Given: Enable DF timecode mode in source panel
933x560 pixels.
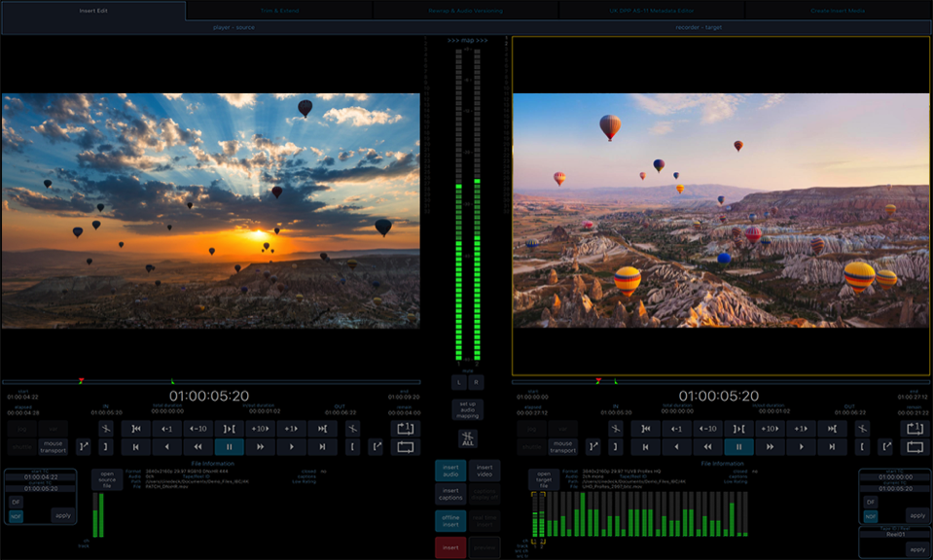Looking at the screenshot, I should (x=16, y=502).
